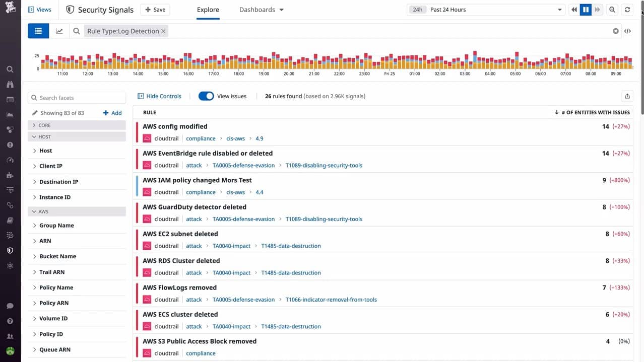The width and height of the screenshot is (644, 362).
Task: Export results with the share icon
Action: tap(627, 96)
